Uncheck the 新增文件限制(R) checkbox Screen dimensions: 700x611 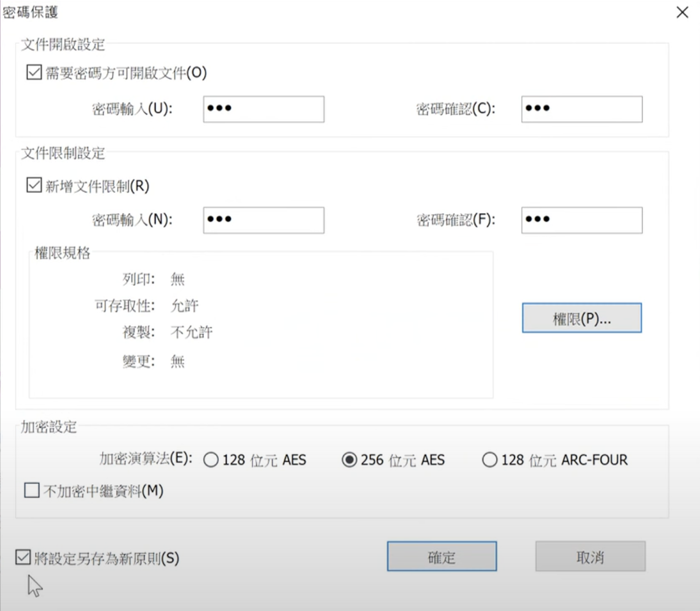point(34,185)
